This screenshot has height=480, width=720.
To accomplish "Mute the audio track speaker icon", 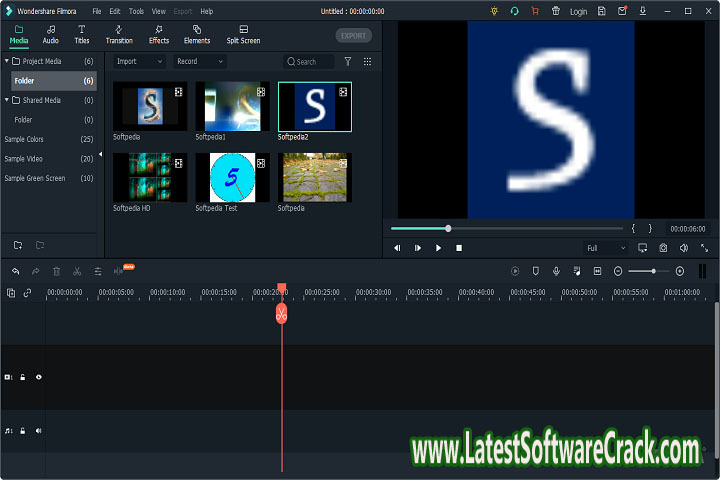I will 39,431.
